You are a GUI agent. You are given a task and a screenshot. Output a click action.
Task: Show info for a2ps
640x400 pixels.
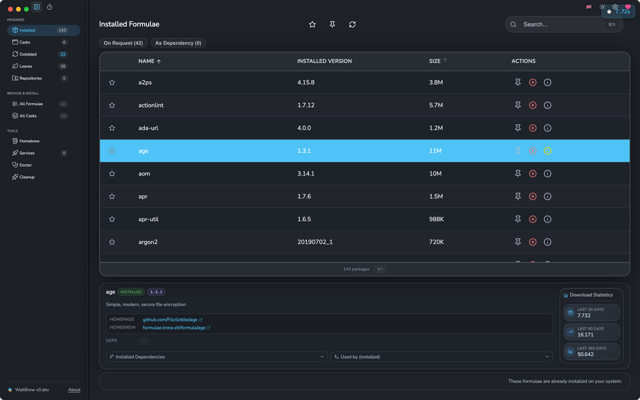[x=548, y=82]
